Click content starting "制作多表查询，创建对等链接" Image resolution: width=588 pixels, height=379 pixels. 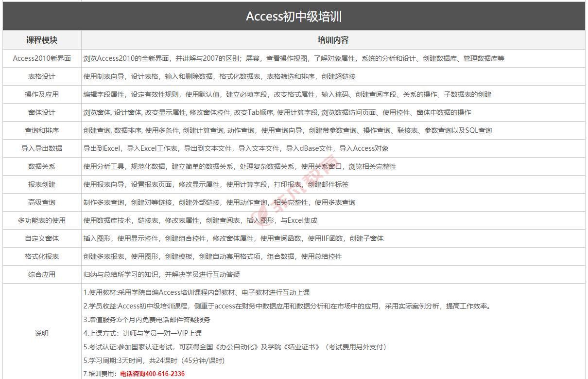pos(219,202)
